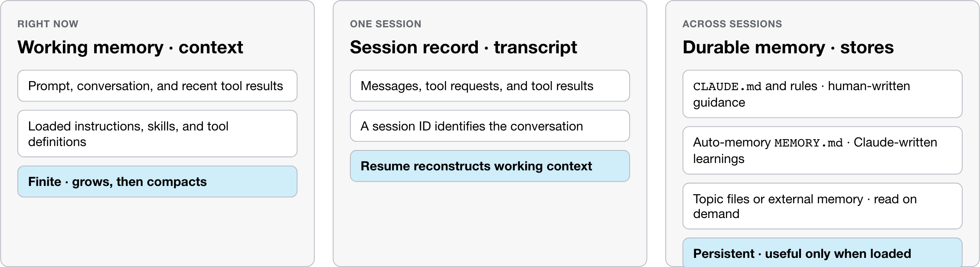This screenshot has height=267, width=980.
Task: Click the 'Prompt, conversation, and recent tool results' box
Action: coord(157,86)
